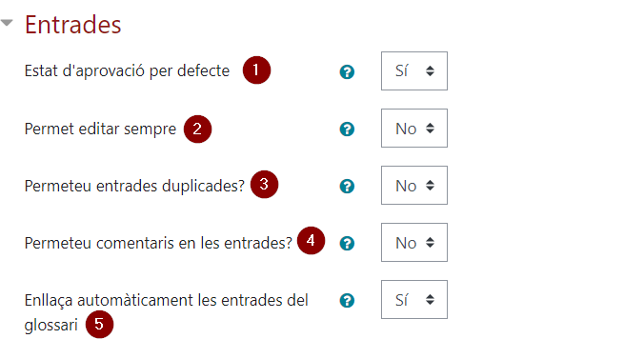The height and width of the screenshot is (359, 644).
Task: Click red numbered marker 3
Action: [x=264, y=185]
